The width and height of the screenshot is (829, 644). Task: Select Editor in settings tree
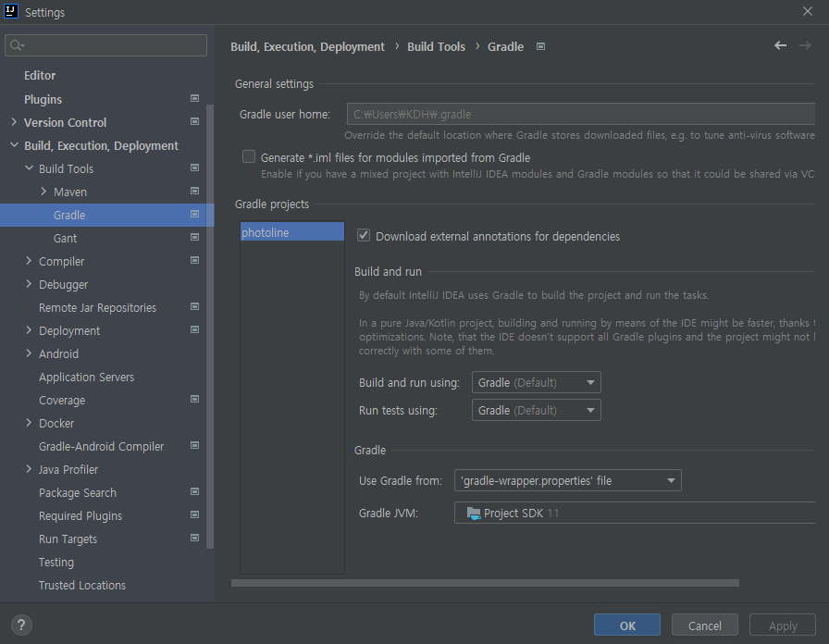pos(40,76)
